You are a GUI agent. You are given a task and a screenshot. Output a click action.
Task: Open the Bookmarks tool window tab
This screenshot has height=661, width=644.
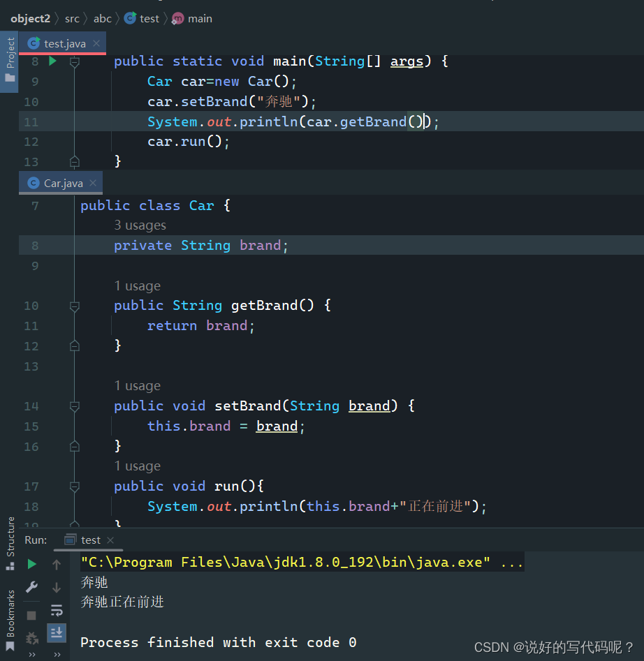point(10,620)
